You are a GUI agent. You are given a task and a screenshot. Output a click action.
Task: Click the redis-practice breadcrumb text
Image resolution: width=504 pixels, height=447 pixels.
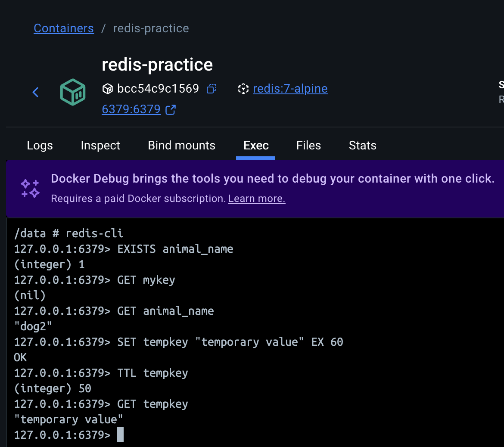(x=151, y=28)
